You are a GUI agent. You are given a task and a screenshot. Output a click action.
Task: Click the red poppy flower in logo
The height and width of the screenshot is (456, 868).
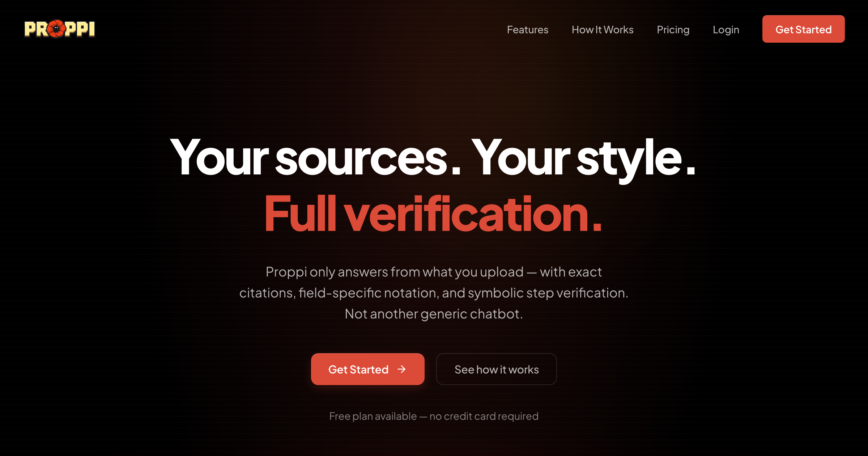pos(56,29)
